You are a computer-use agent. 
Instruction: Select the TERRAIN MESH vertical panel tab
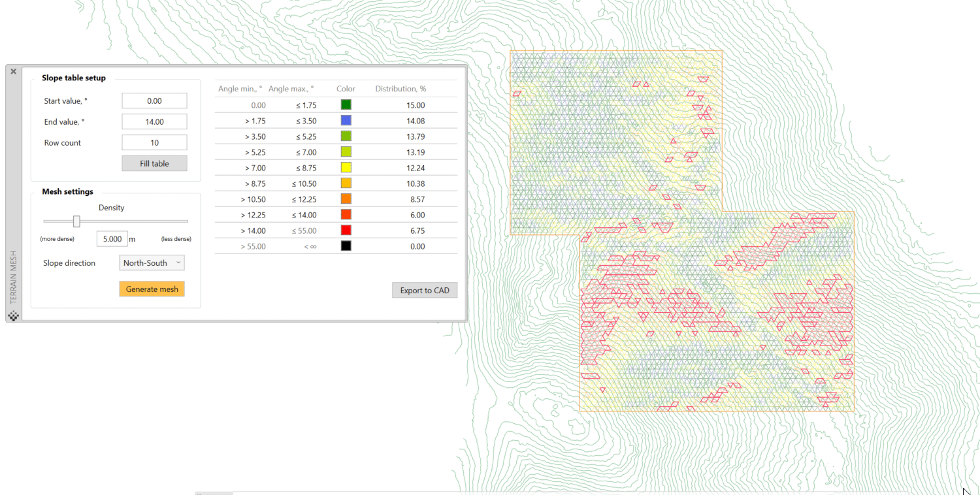pyautogui.click(x=12, y=274)
